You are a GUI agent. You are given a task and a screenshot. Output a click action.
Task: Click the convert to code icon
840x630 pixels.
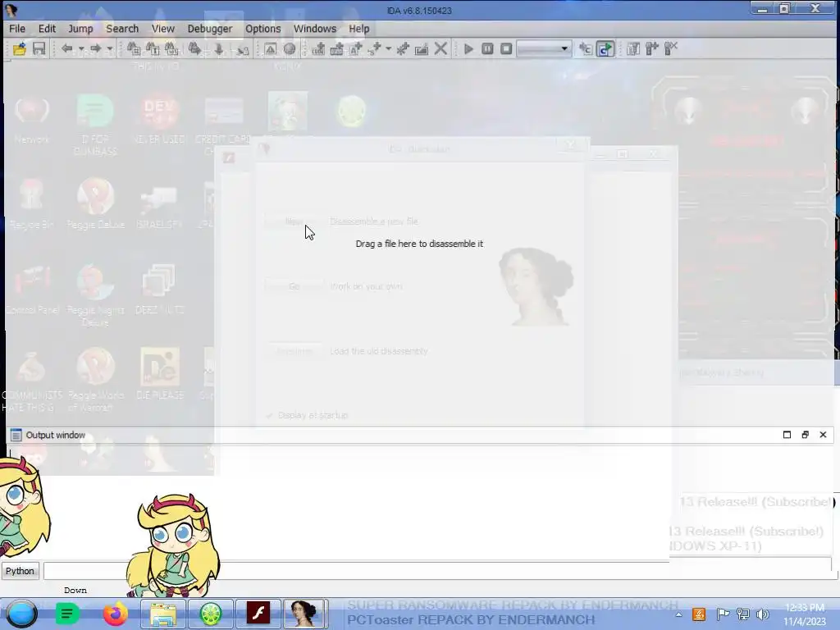point(318,49)
